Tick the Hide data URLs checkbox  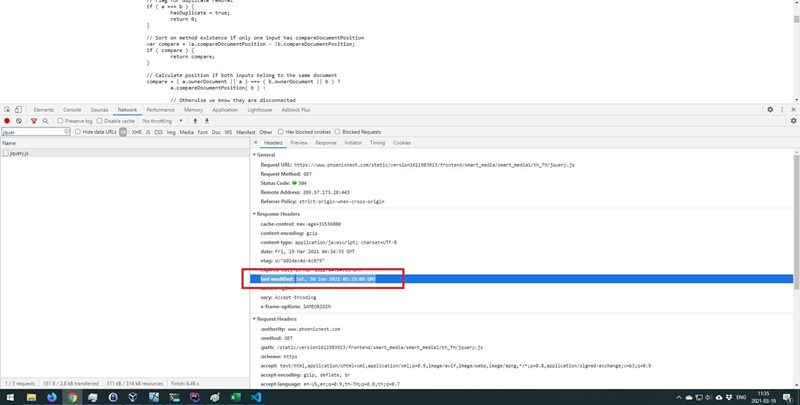point(78,132)
